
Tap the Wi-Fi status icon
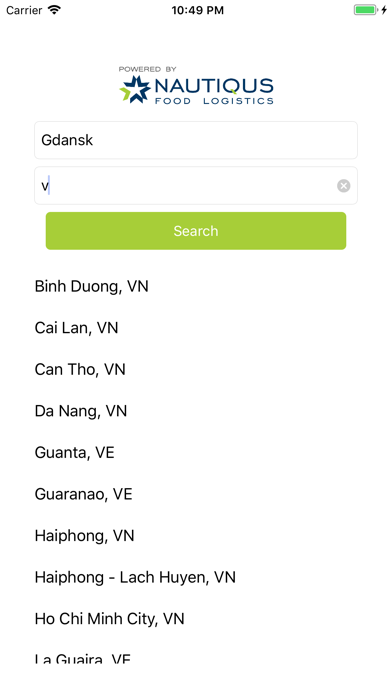click(54, 10)
